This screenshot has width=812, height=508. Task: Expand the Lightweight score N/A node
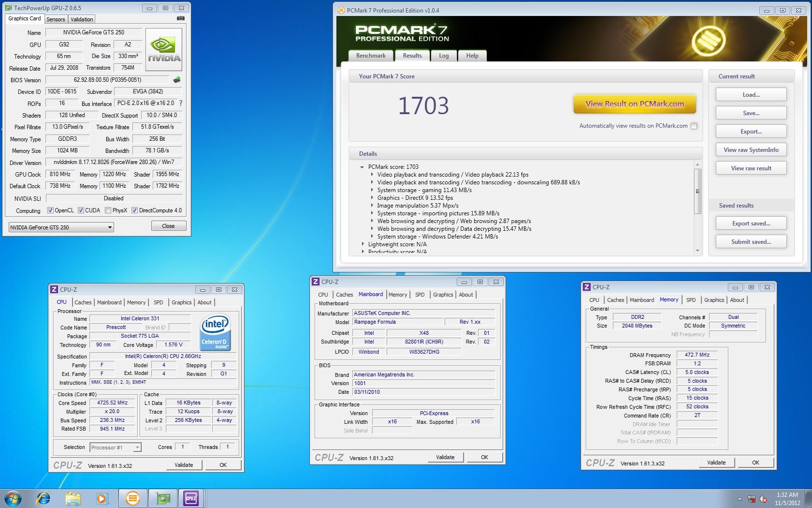(362, 244)
